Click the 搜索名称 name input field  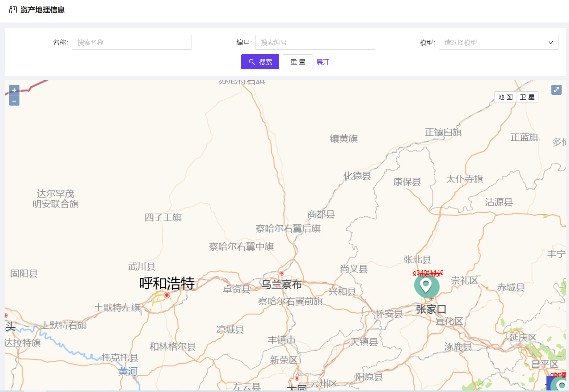click(x=132, y=42)
